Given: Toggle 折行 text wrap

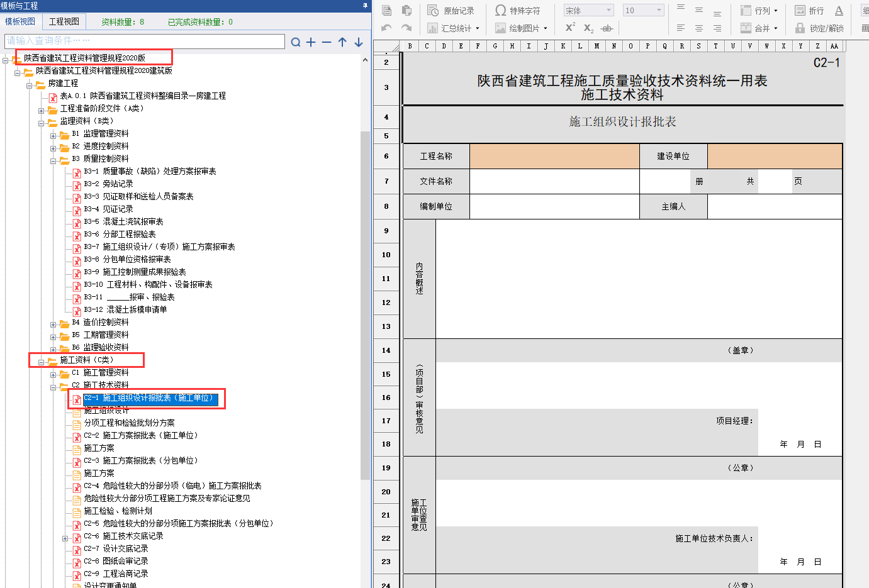Looking at the screenshot, I should (809, 11).
